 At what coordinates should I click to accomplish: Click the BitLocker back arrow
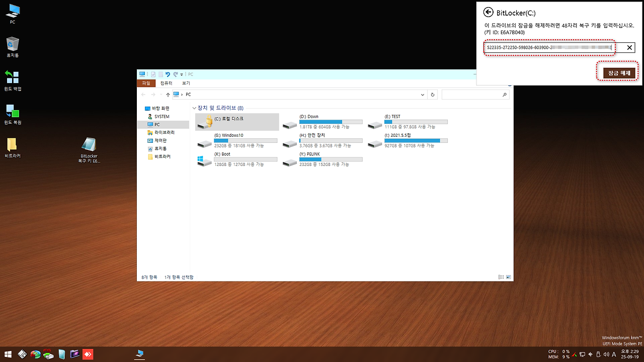point(487,13)
